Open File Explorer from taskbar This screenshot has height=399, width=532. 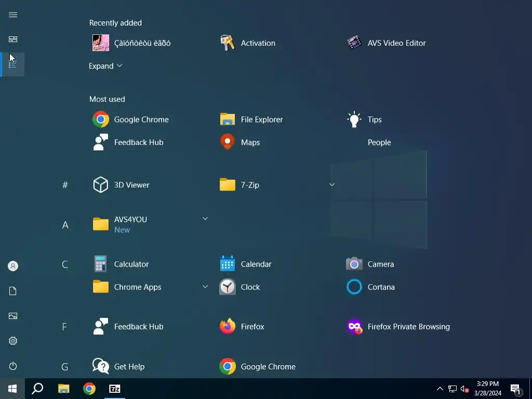click(63, 389)
